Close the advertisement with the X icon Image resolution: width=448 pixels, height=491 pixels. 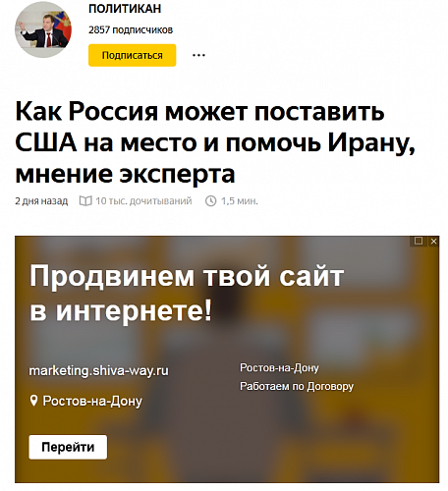(433, 242)
